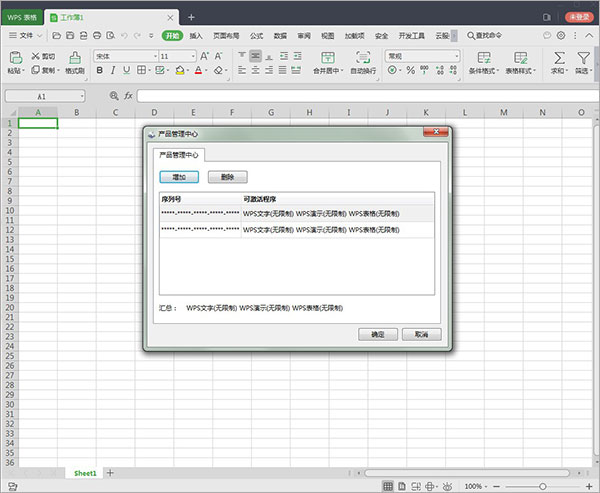Align text to top
This screenshot has width=600, height=493.
tap(242, 56)
